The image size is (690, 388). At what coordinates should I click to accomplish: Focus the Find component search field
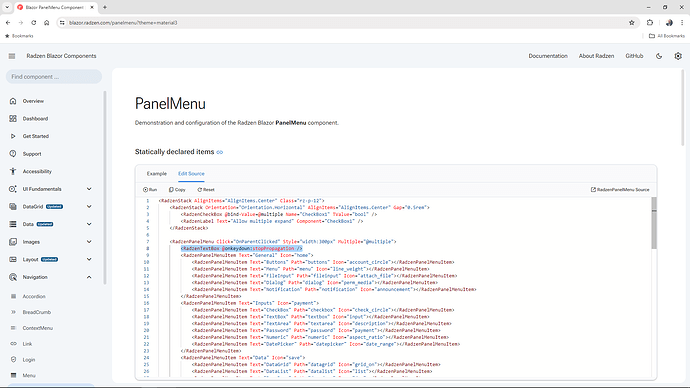(54, 77)
